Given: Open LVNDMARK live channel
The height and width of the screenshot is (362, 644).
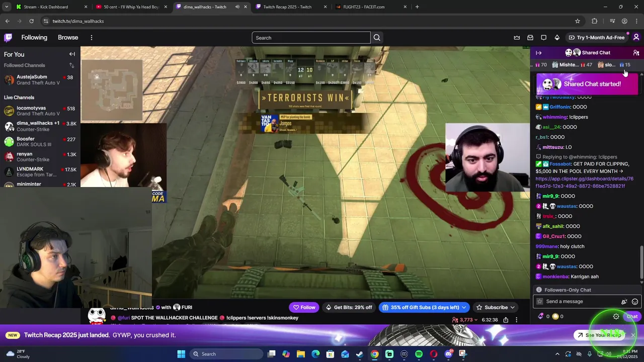Looking at the screenshot, I should click(39, 171).
